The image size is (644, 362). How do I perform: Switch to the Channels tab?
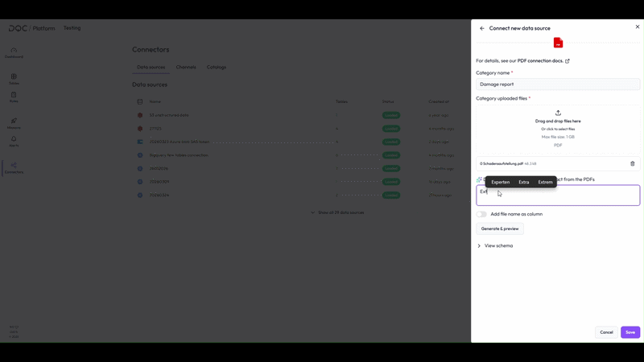(x=186, y=68)
